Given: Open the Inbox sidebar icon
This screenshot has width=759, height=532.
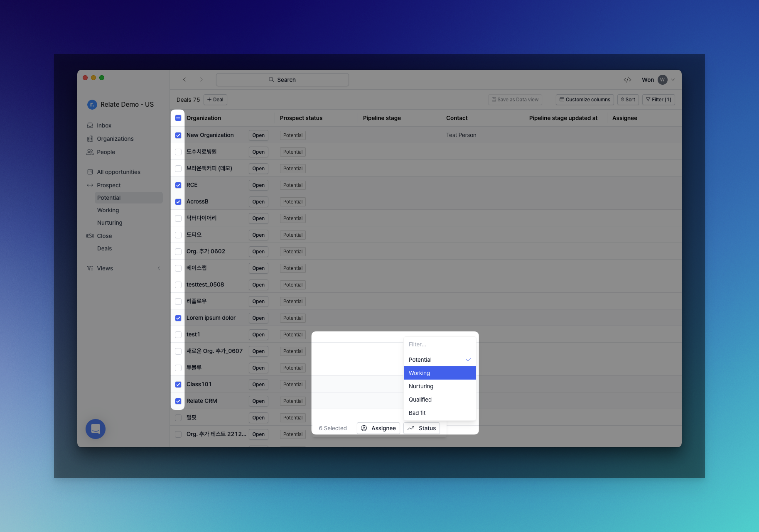Looking at the screenshot, I should [x=90, y=125].
